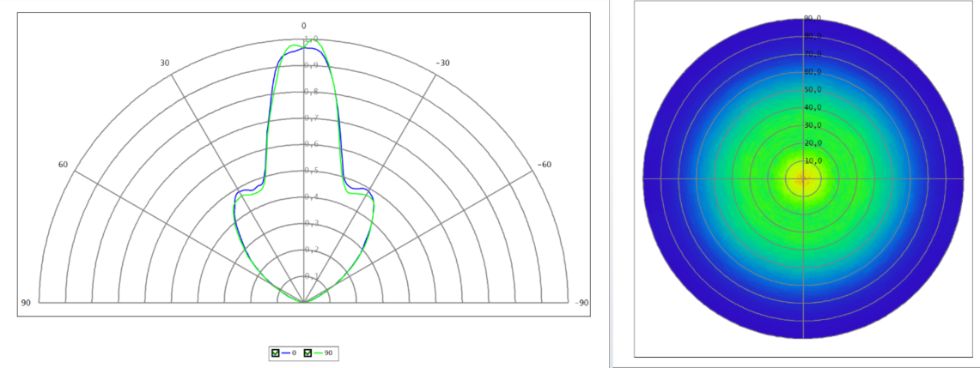Click the "30,0" ring label on the heatmap
The image size is (980, 368).
pos(813,125)
